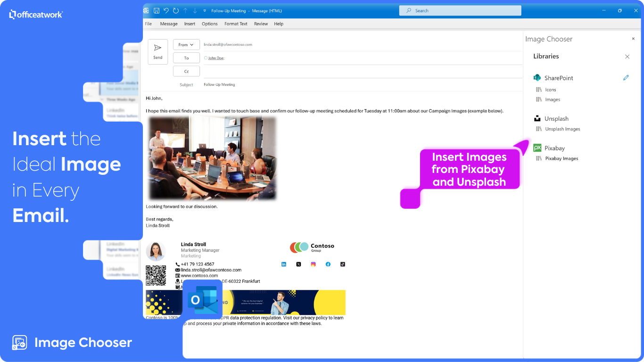
Task: Save the message using the floppy disk icon
Action: [x=157, y=10]
